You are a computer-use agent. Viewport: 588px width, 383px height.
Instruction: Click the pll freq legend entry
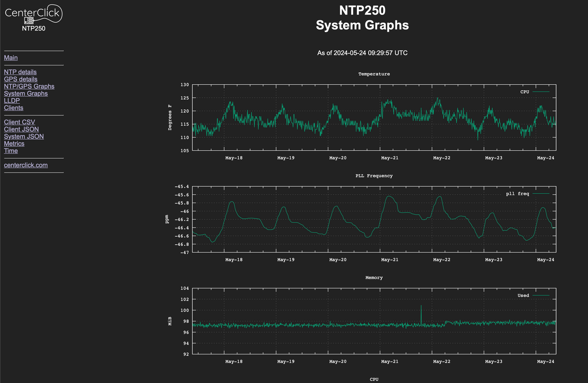coord(527,194)
